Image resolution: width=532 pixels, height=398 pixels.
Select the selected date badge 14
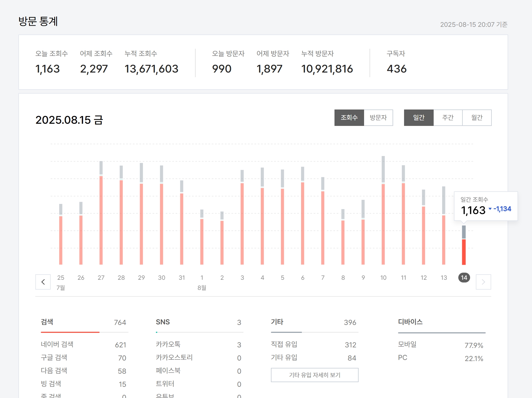[464, 278]
